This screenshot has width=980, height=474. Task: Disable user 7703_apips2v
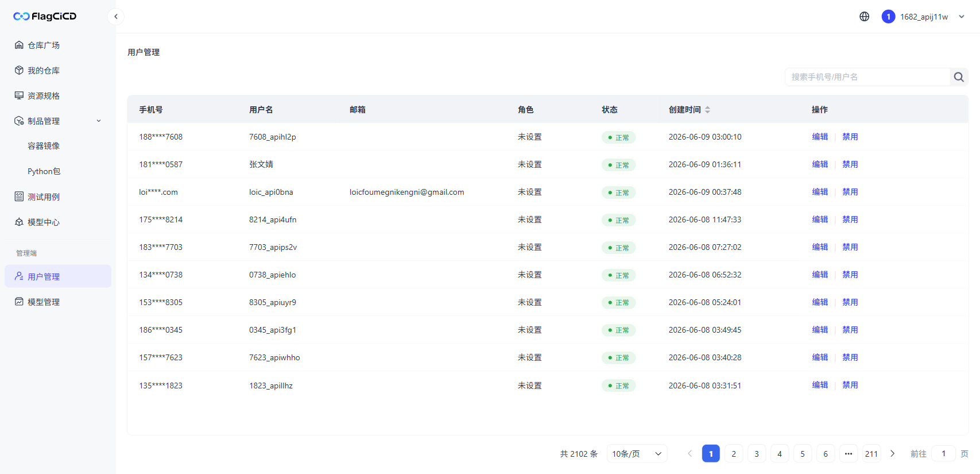(850, 247)
